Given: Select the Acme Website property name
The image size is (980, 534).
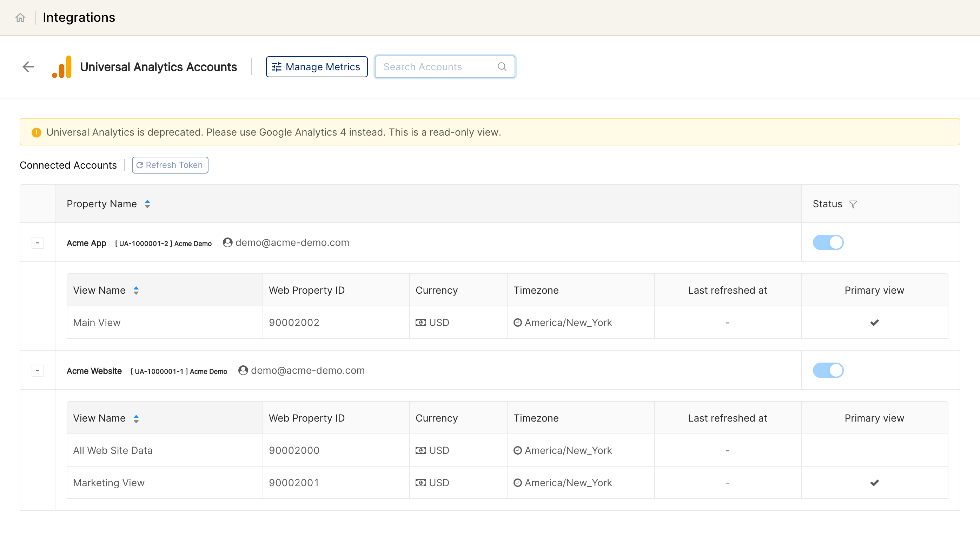Looking at the screenshot, I should tap(94, 371).
